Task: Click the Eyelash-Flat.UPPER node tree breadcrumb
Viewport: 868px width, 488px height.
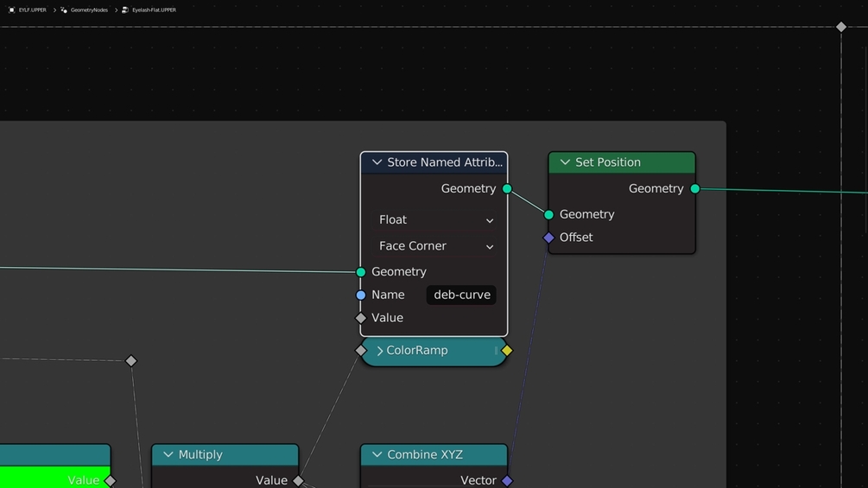Action: tap(149, 10)
